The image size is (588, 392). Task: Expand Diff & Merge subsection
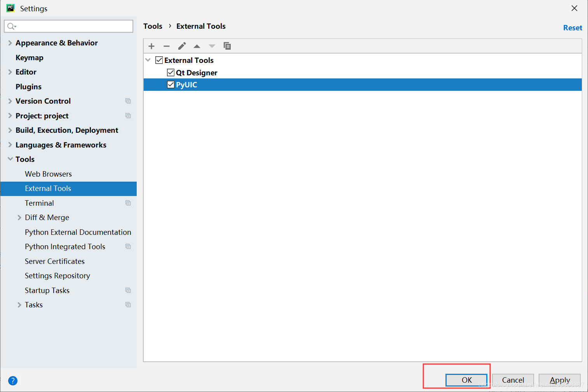(x=19, y=217)
